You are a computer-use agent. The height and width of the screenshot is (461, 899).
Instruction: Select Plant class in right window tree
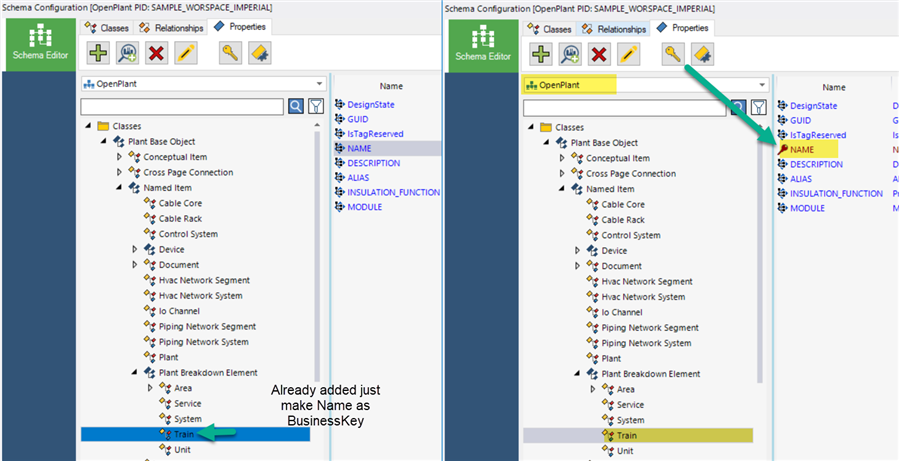coord(611,358)
